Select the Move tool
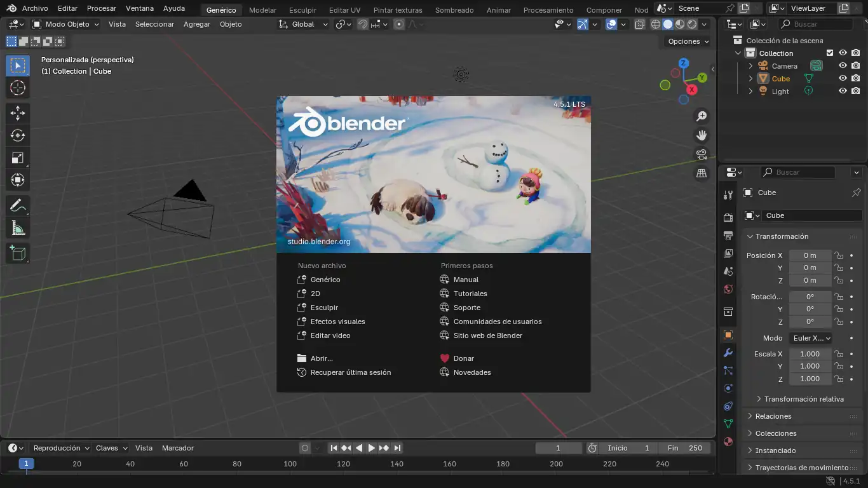The height and width of the screenshot is (488, 868). coord(18,113)
